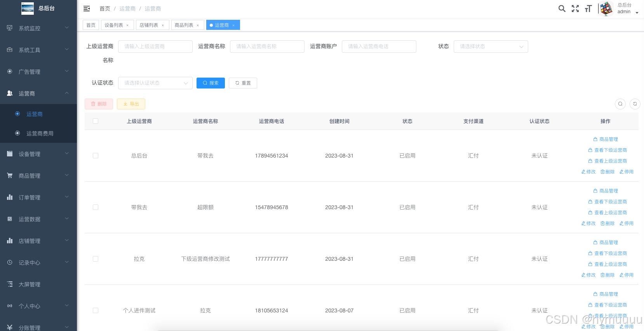
Task: Focus the 运营商名称 input field
Action: click(x=267, y=47)
